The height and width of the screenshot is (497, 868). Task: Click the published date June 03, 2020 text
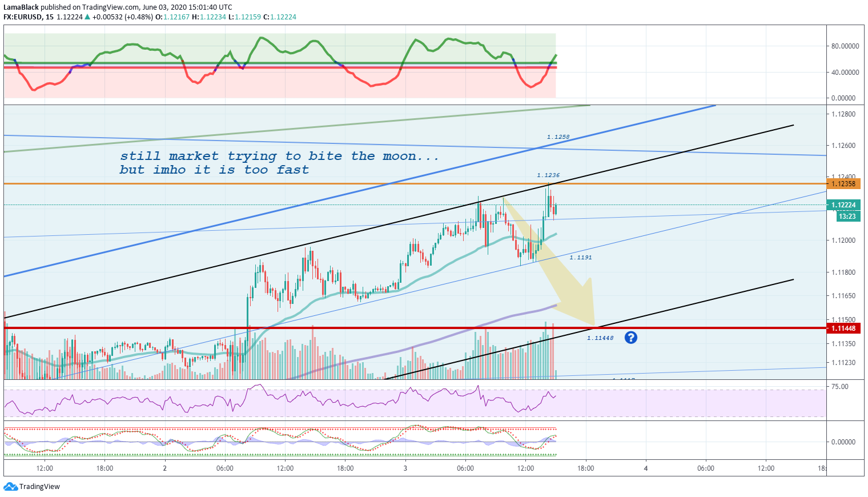[x=166, y=7]
